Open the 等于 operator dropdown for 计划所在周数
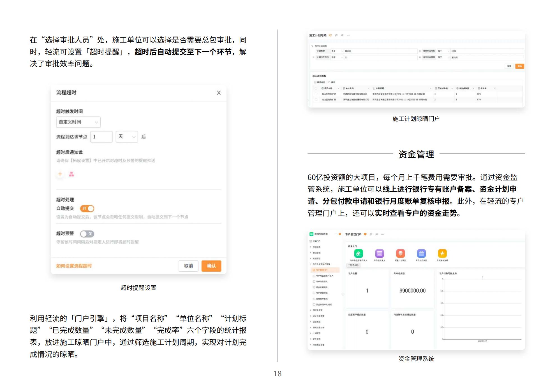Image resolution: width=555 pixels, height=392 pixels. (443, 57)
